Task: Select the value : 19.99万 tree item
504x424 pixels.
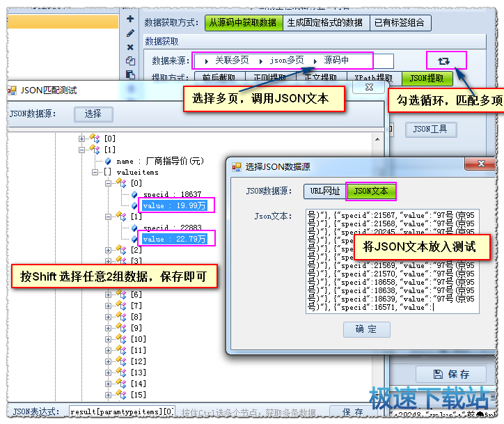Action: point(174,205)
